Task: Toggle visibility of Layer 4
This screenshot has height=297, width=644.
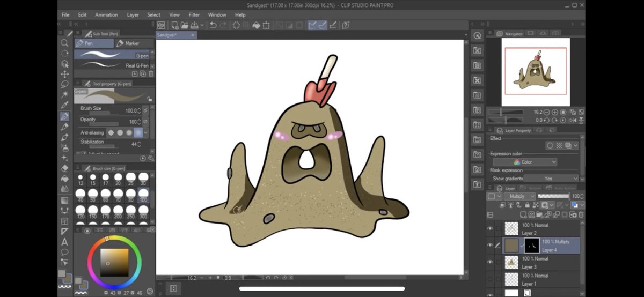Action: (490, 246)
